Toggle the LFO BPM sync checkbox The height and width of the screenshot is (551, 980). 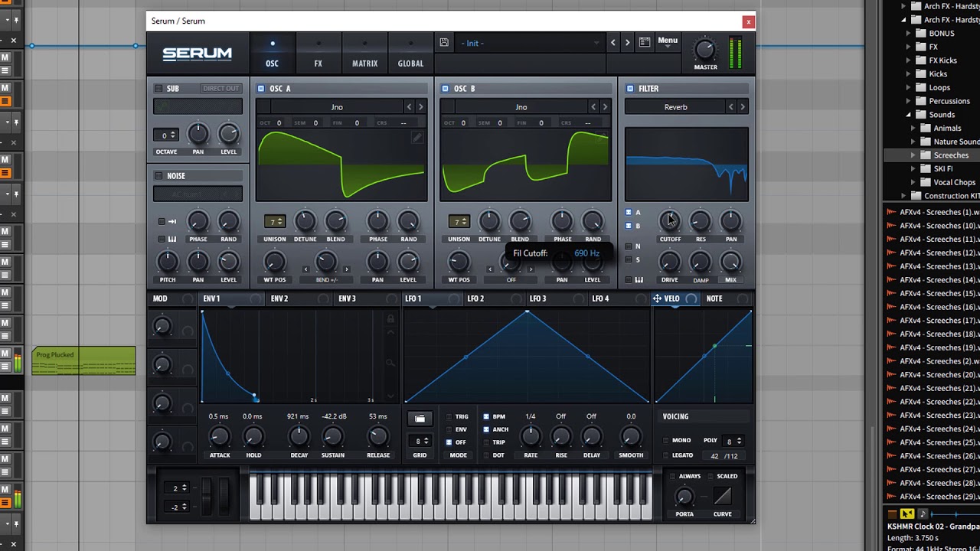[486, 417]
